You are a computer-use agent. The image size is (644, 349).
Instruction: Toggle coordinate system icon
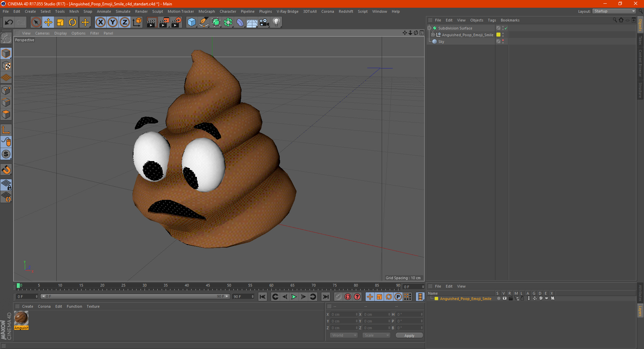click(137, 22)
